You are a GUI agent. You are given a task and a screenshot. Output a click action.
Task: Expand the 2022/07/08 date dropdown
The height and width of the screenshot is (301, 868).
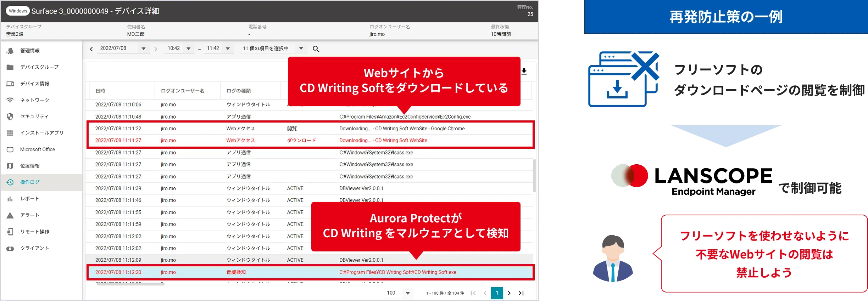click(x=143, y=49)
